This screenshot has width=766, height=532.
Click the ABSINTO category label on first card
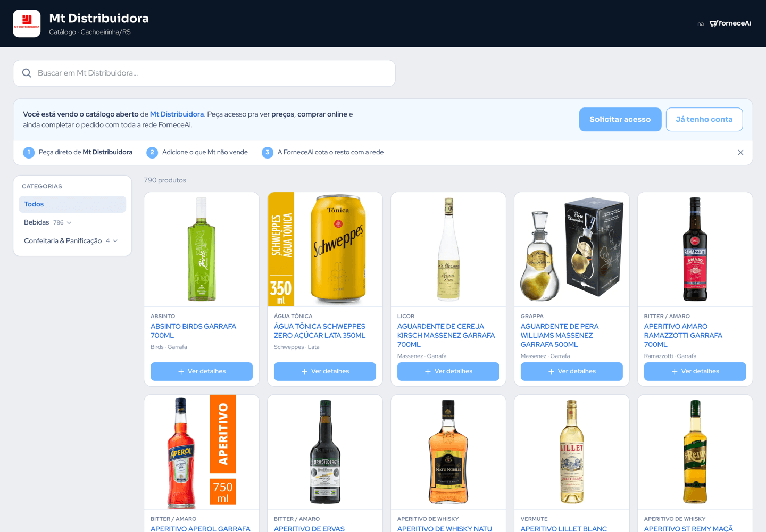pos(163,317)
